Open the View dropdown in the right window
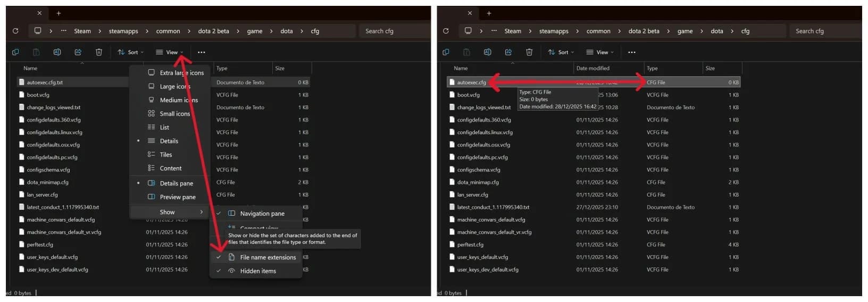Image resolution: width=868 pixels, height=302 pixels. tap(599, 52)
